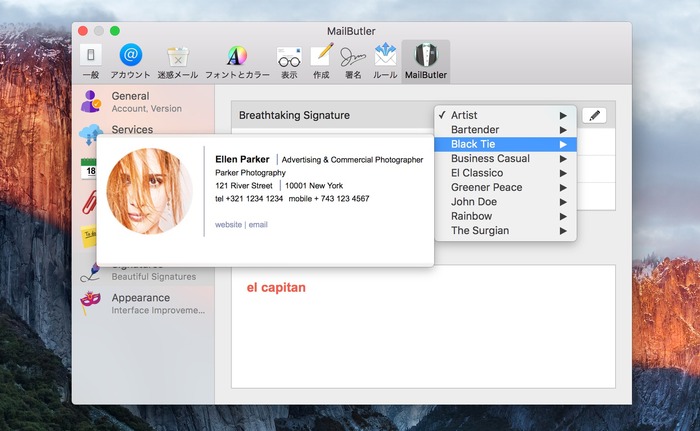Select General sidebar section

click(x=143, y=101)
